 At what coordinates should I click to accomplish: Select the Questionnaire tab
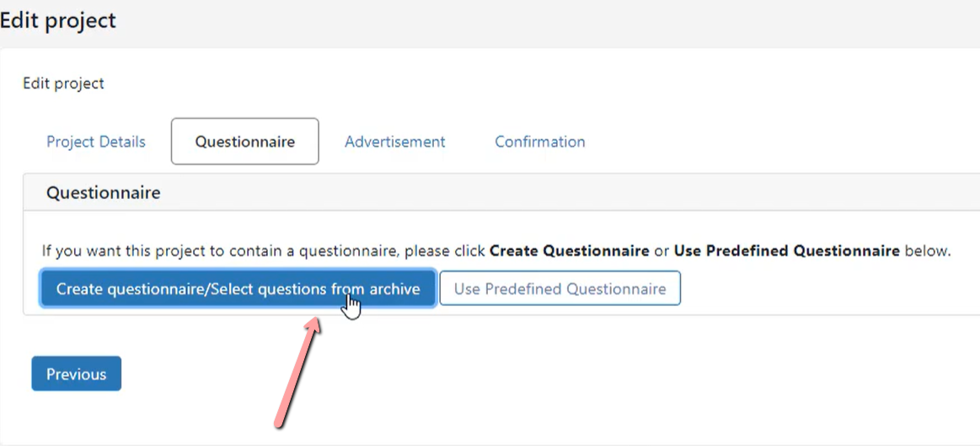click(x=245, y=142)
